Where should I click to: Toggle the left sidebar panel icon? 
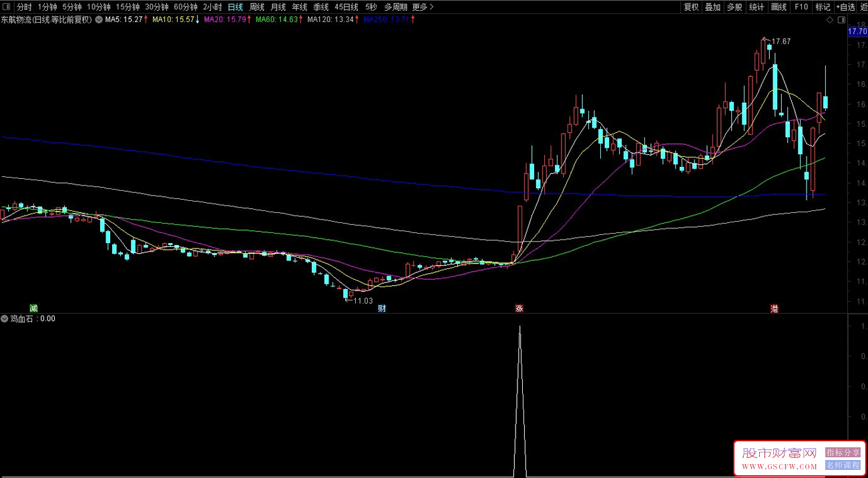click(x=7, y=7)
